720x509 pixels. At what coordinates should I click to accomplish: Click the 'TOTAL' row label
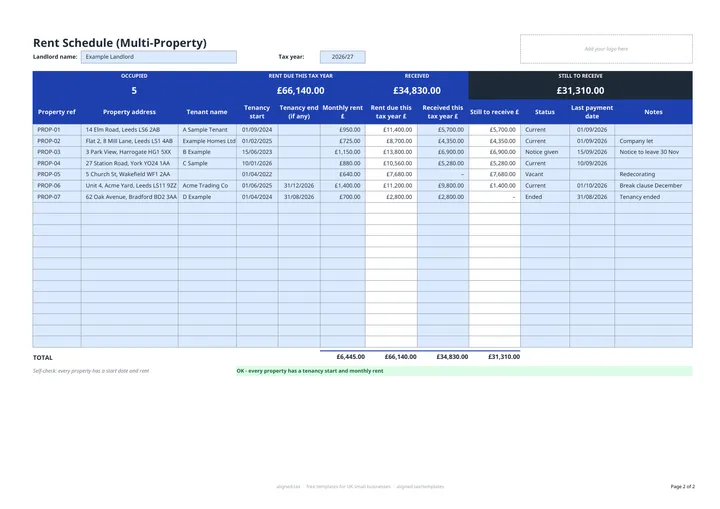(x=43, y=358)
